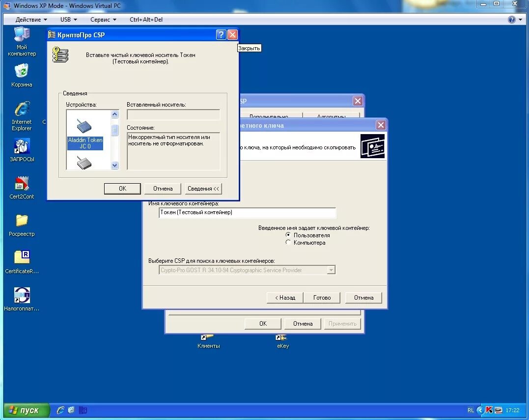The height and width of the screenshot is (420, 529).
Task: Expand hidden tray icons arrow
Action: click(480, 410)
